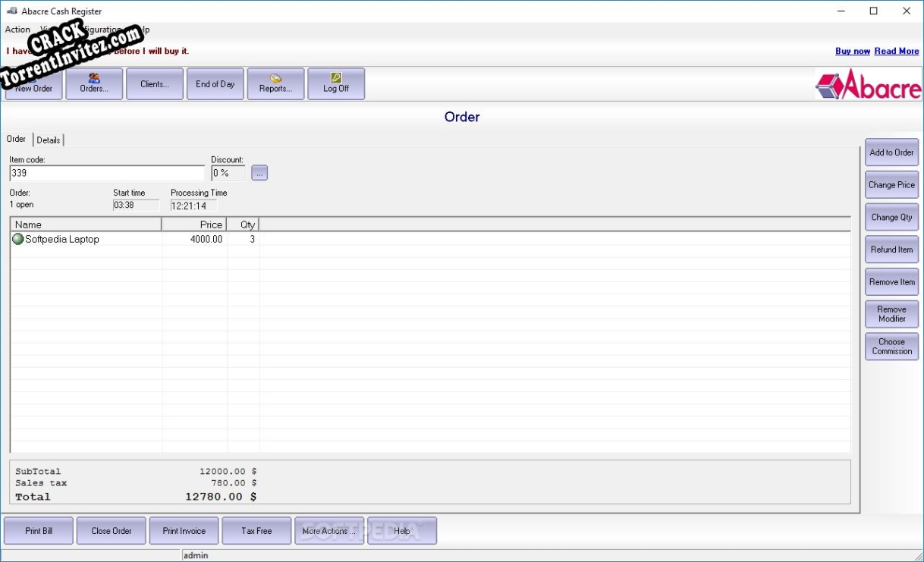Click the Orders toolbar icon

coord(93,83)
